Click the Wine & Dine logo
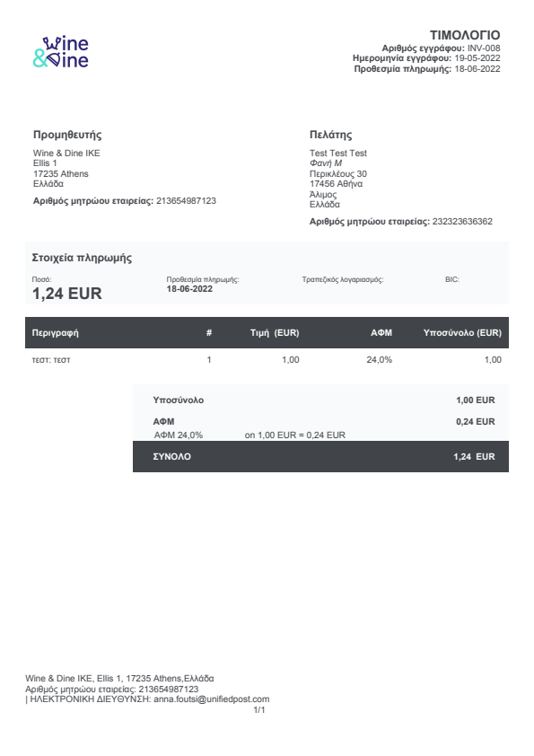This screenshot has height=756, width=534. click(61, 51)
